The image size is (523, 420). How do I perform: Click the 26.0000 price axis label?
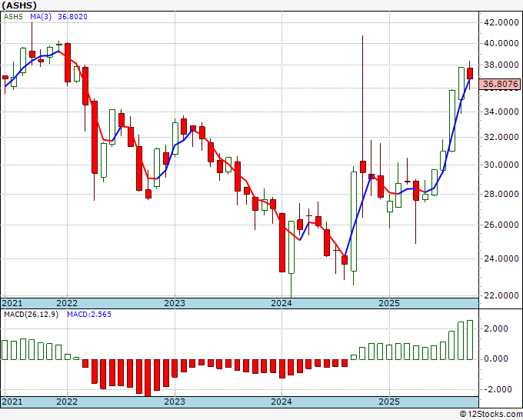pos(501,225)
